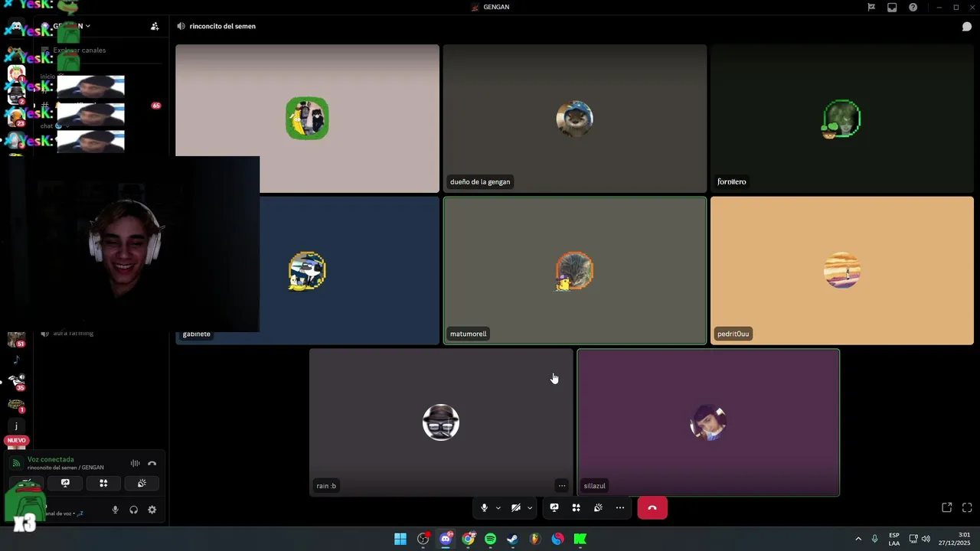Open the Kick app in taskbar
This screenshot has height=551, width=980.
coord(580,539)
